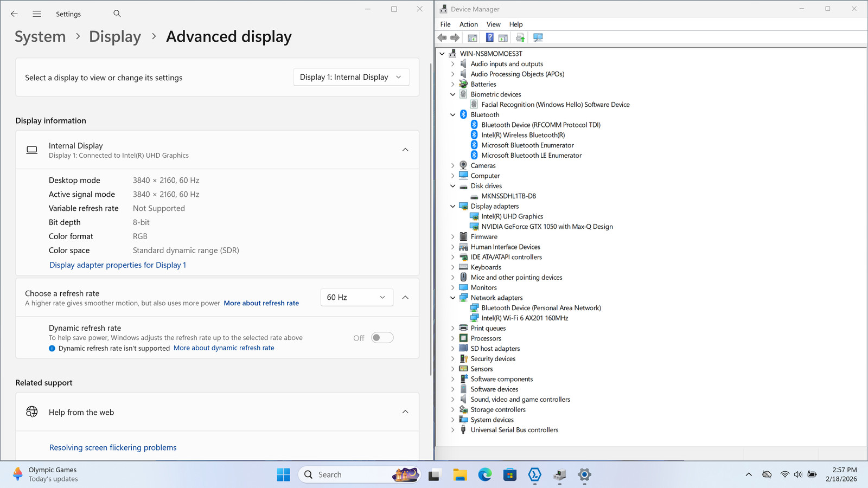
Task: Select the WIN-NS8MOMOES3T root node
Action: coord(491,54)
